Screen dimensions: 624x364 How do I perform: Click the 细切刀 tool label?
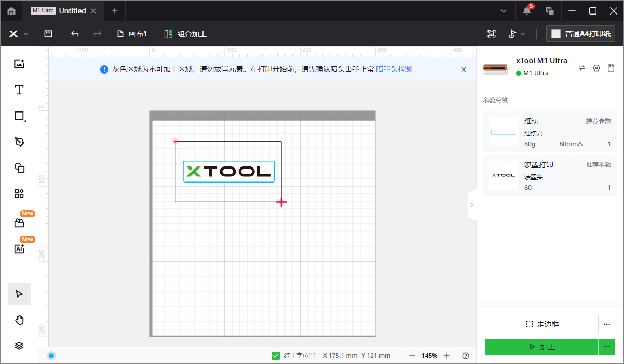coord(534,134)
